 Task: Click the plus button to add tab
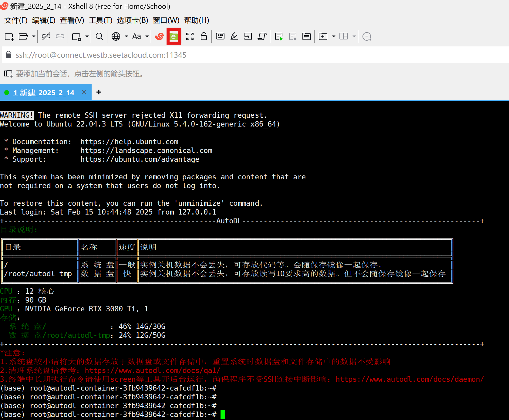click(99, 92)
